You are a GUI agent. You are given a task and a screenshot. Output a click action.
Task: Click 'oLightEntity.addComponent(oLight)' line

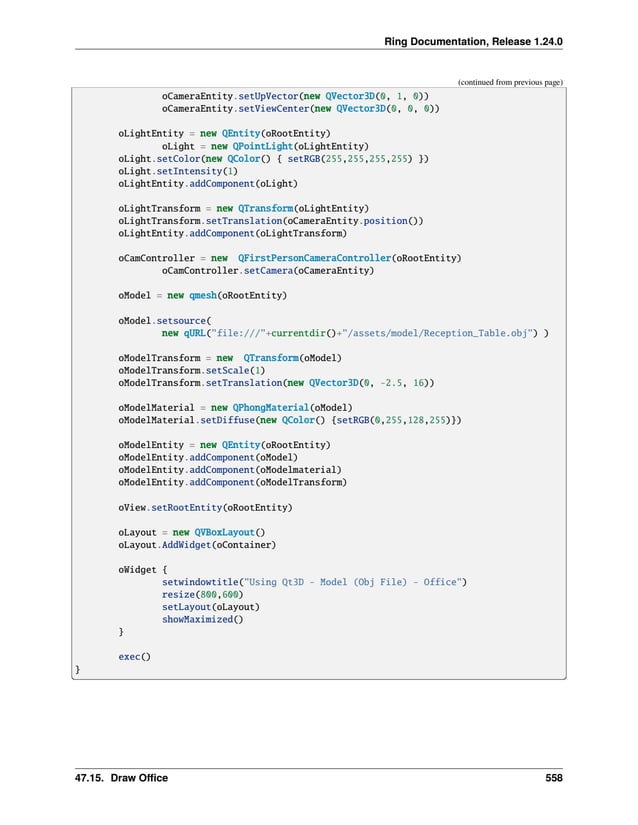(208, 184)
